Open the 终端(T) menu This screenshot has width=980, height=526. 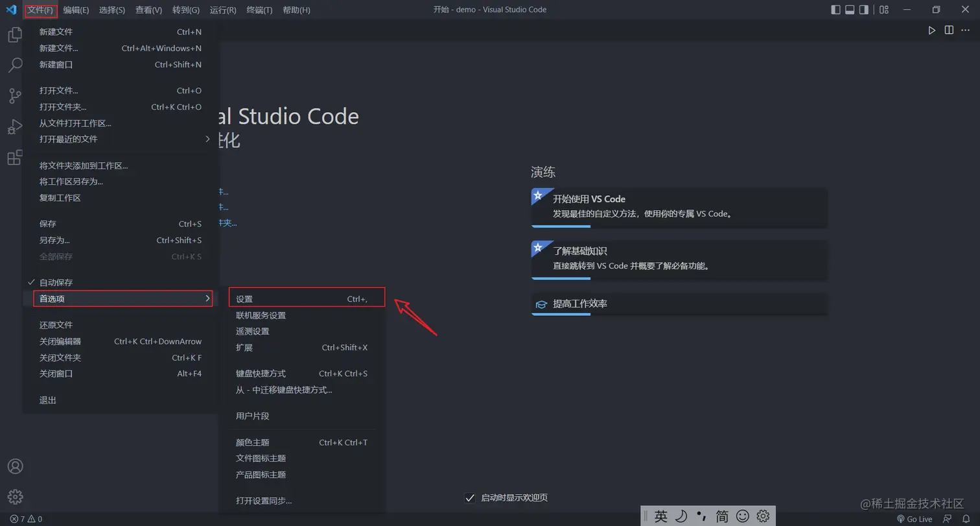pyautogui.click(x=259, y=10)
